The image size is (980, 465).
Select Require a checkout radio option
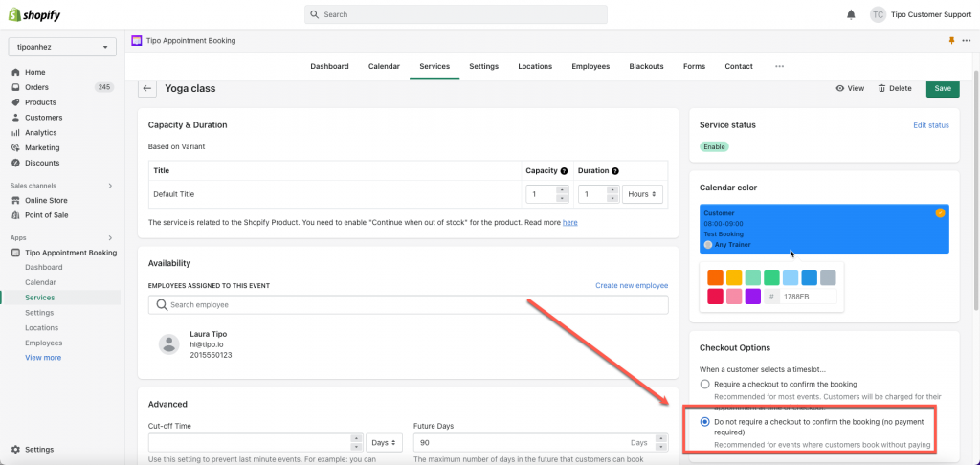point(705,384)
